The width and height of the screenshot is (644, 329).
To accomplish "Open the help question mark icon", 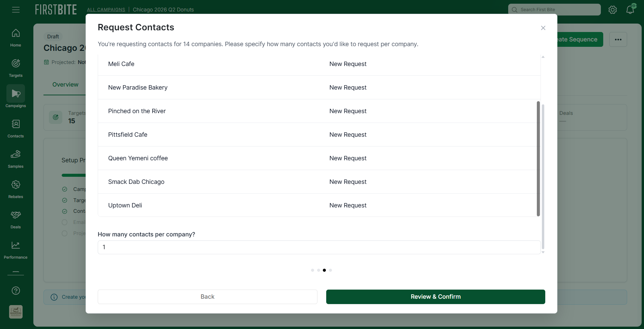I will pos(16,291).
